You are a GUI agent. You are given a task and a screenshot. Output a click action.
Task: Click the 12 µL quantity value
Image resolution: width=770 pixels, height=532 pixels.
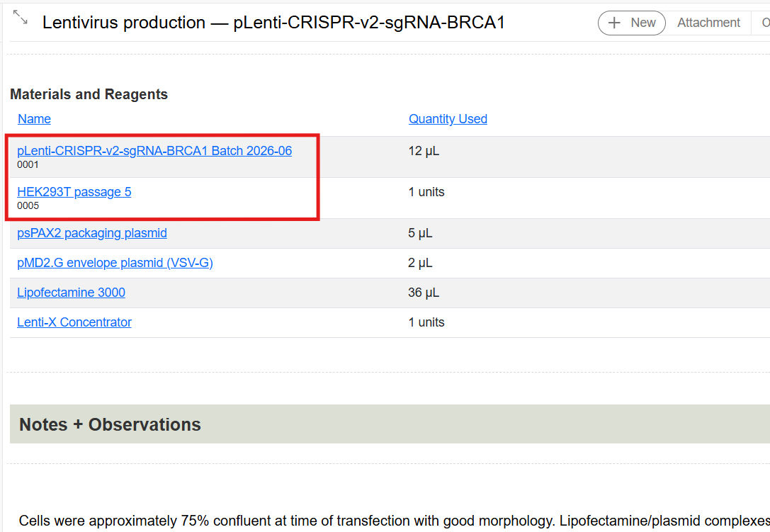point(424,151)
